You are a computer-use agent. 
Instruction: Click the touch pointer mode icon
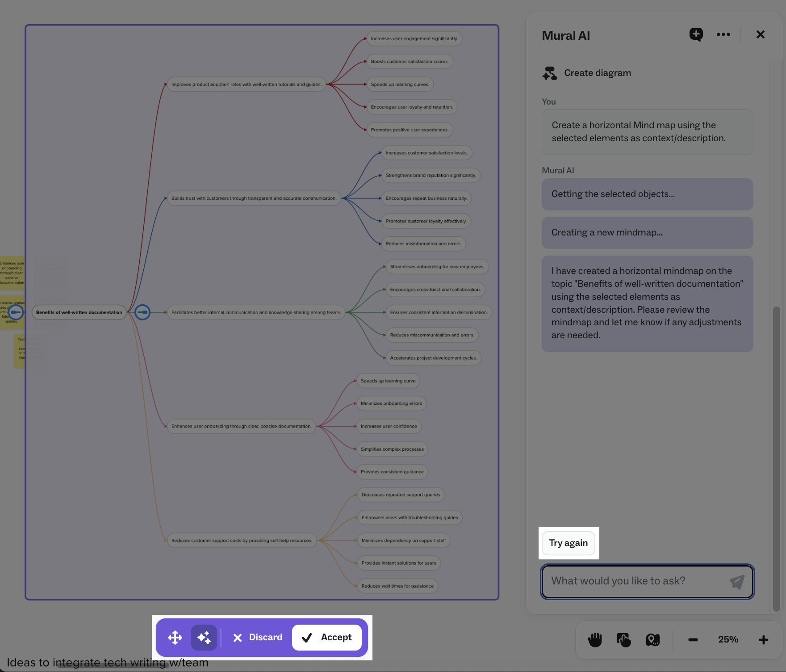tap(623, 640)
